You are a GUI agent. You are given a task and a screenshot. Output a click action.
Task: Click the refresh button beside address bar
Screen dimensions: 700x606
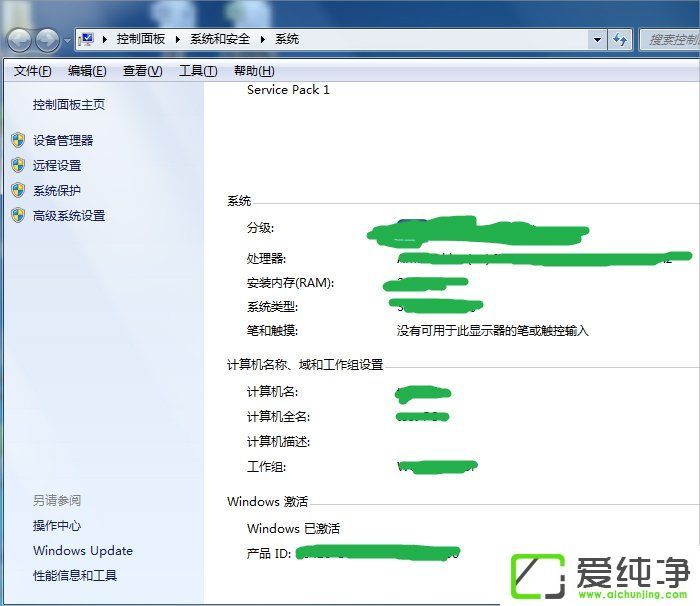point(621,39)
